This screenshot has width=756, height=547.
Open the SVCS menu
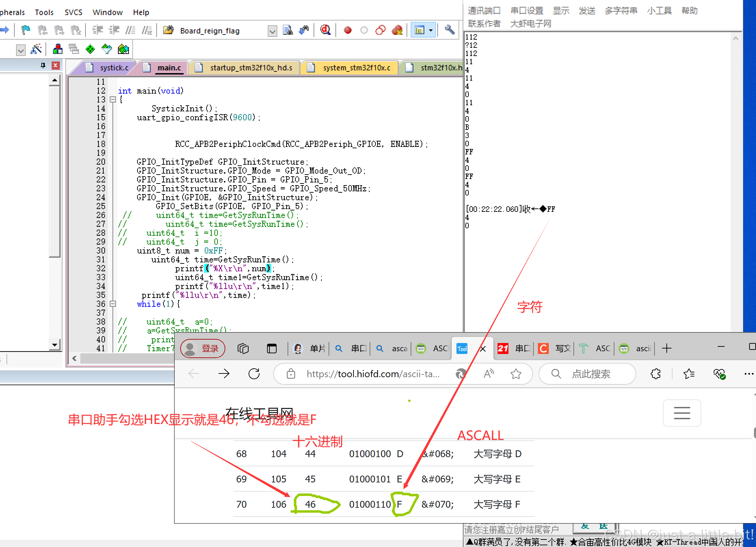coord(73,12)
